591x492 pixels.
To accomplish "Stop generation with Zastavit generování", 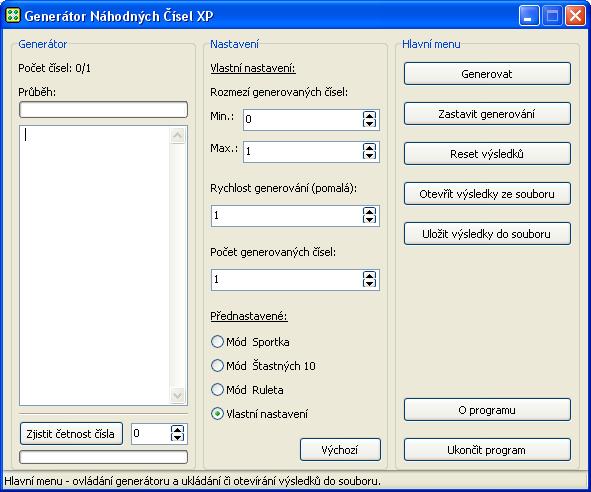I will (487, 114).
